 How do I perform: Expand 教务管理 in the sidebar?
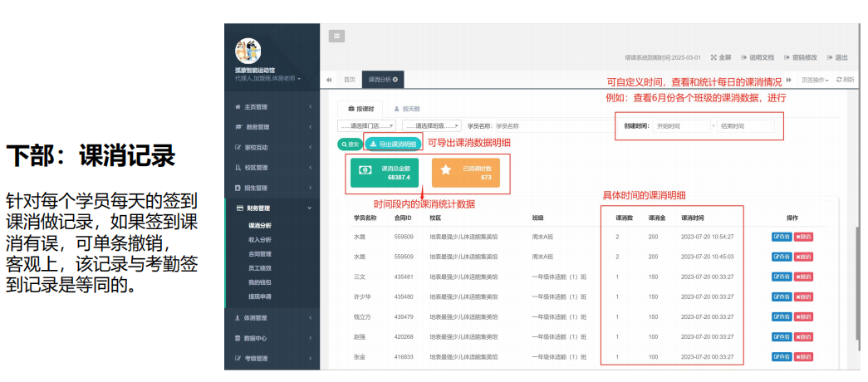[x=272, y=127]
